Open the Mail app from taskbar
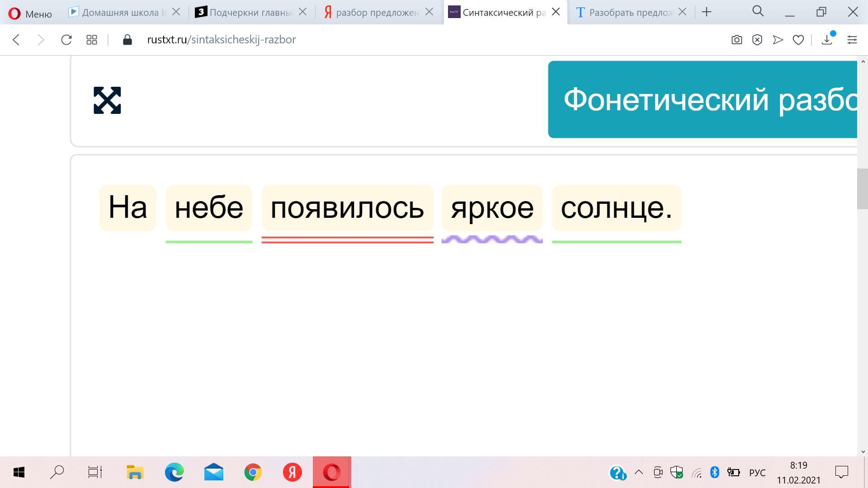 coord(214,472)
